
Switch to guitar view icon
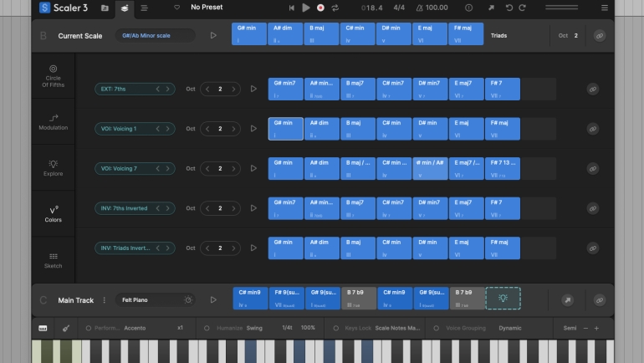click(66, 328)
